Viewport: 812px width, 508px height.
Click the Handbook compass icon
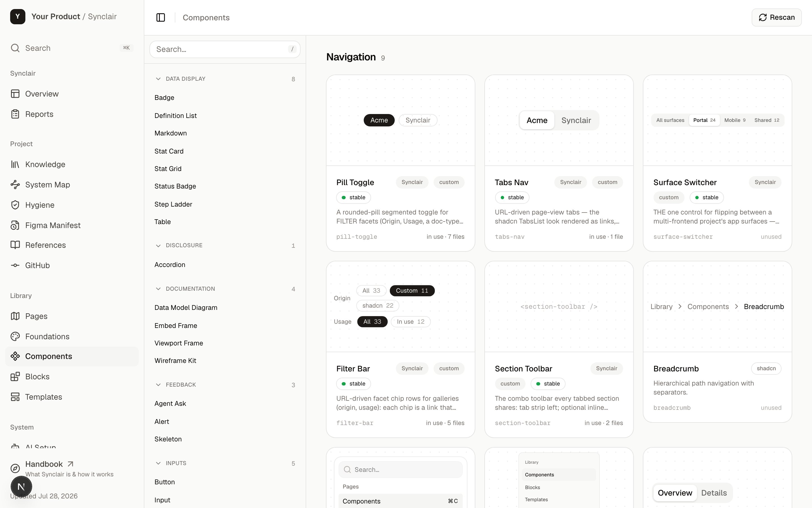click(15, 468)
